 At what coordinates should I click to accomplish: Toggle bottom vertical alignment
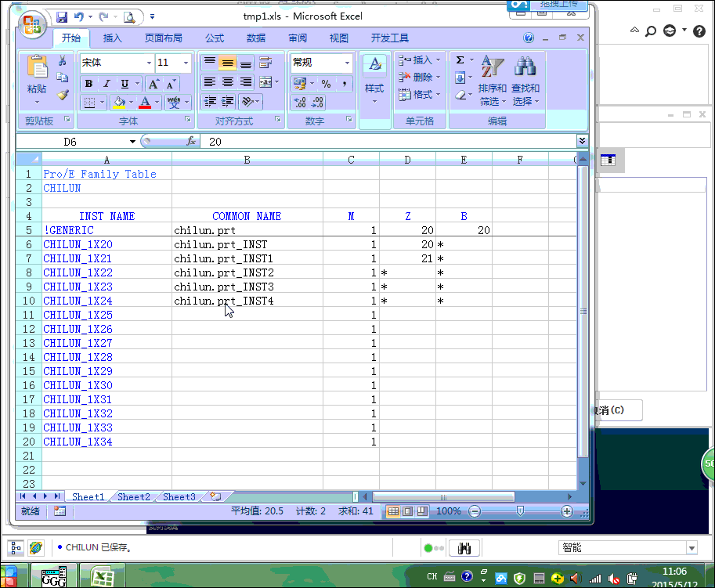pos(245,63)
